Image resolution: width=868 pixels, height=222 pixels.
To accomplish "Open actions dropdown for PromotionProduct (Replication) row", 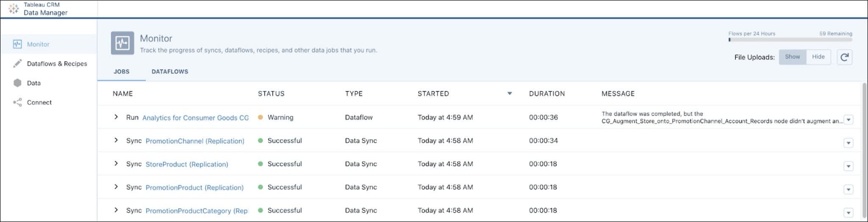I will [x=849, y=189].
